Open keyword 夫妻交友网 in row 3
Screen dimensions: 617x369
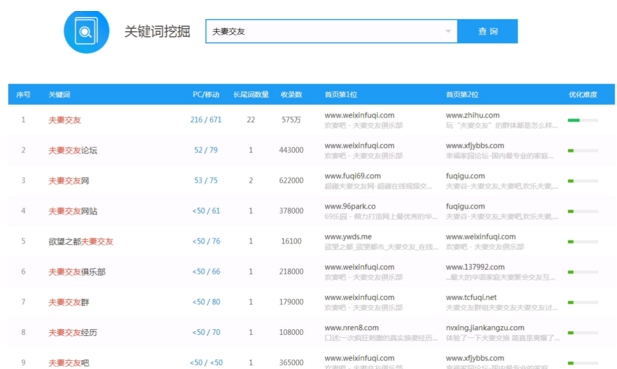pyautogui.click(x=68, y=181)
